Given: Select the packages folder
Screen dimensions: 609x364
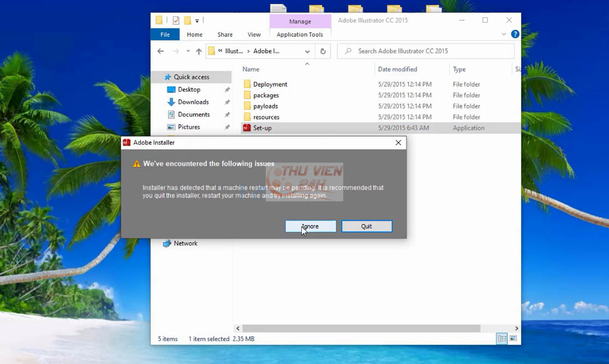Looking at the screenshot, I should coord(266,95).
